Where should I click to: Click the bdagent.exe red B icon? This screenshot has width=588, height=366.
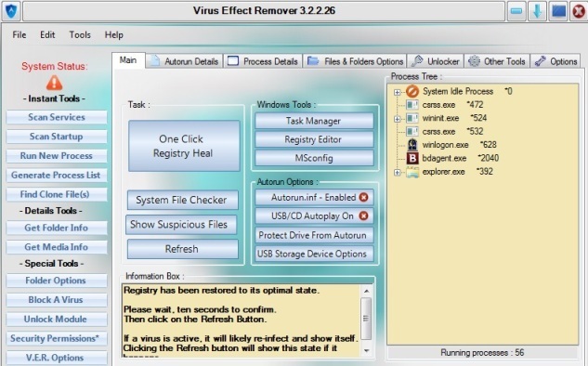(x=412, y=158)
